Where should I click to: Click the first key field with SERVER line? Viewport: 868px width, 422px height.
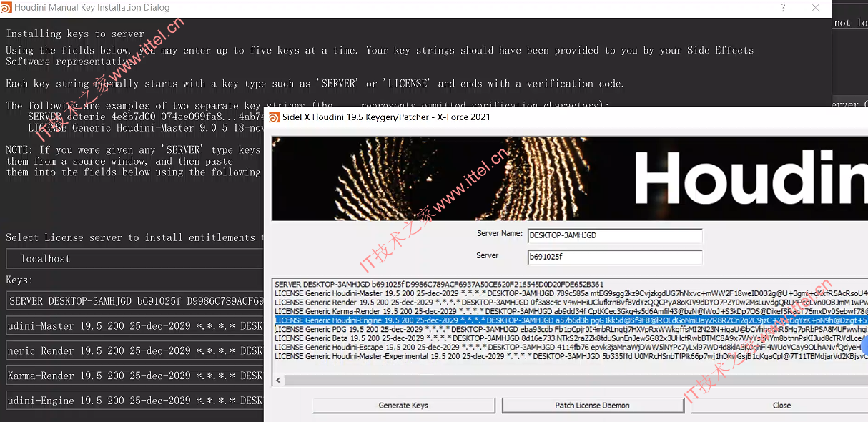click(136, 301)
